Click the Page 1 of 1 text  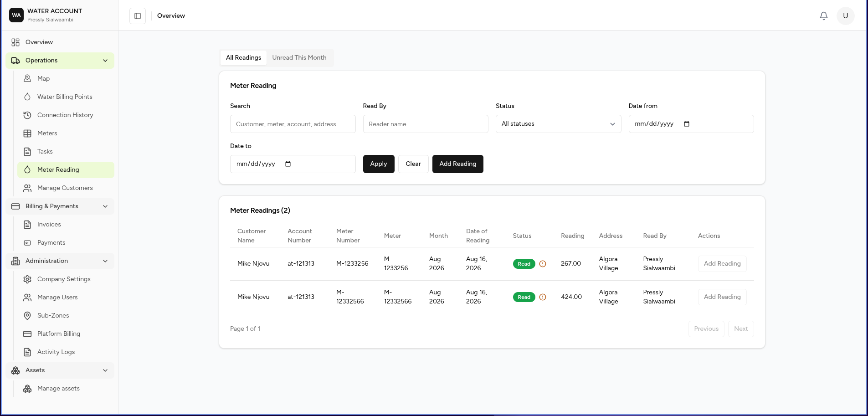pos(245,329)
